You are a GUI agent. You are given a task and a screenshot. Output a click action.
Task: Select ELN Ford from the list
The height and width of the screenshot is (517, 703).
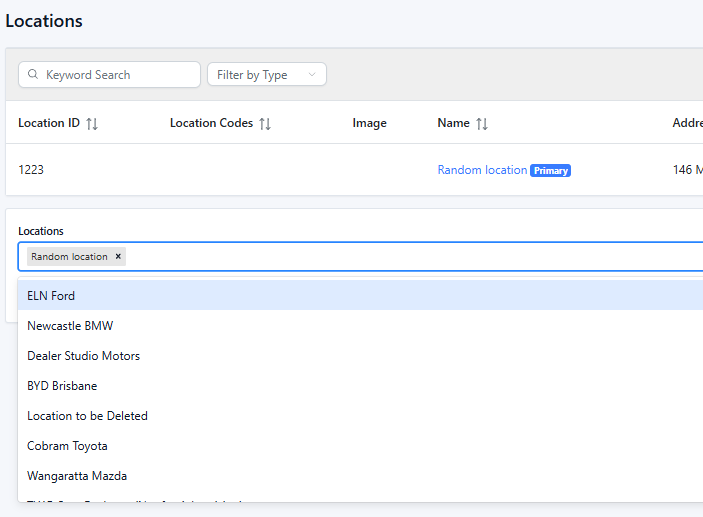tap(51, 296)
